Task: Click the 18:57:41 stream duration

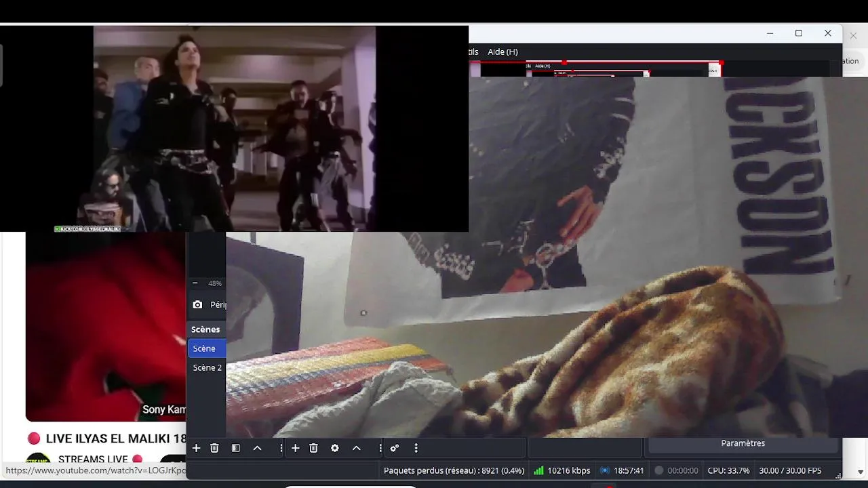Action: pos(629,470)
